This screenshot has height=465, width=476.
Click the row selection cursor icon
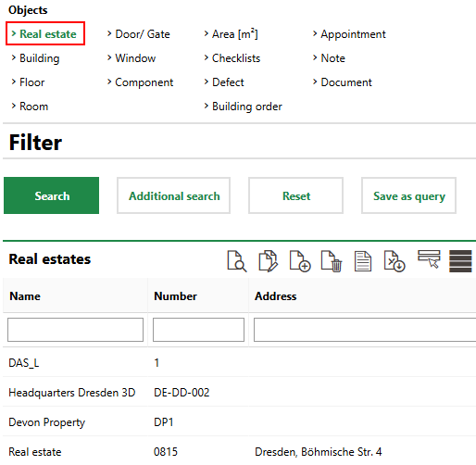(429, 259)
